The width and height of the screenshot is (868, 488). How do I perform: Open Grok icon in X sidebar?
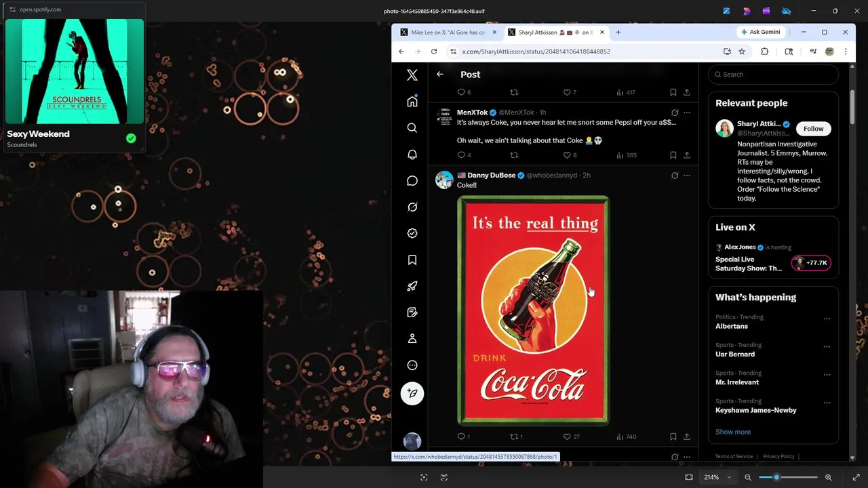point(412,207)
